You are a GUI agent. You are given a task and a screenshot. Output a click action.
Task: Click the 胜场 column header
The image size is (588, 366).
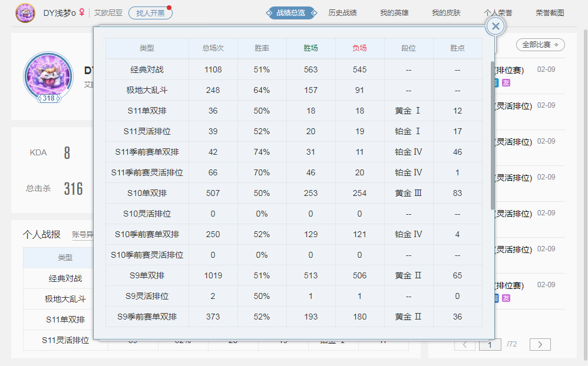click(311, 48)
